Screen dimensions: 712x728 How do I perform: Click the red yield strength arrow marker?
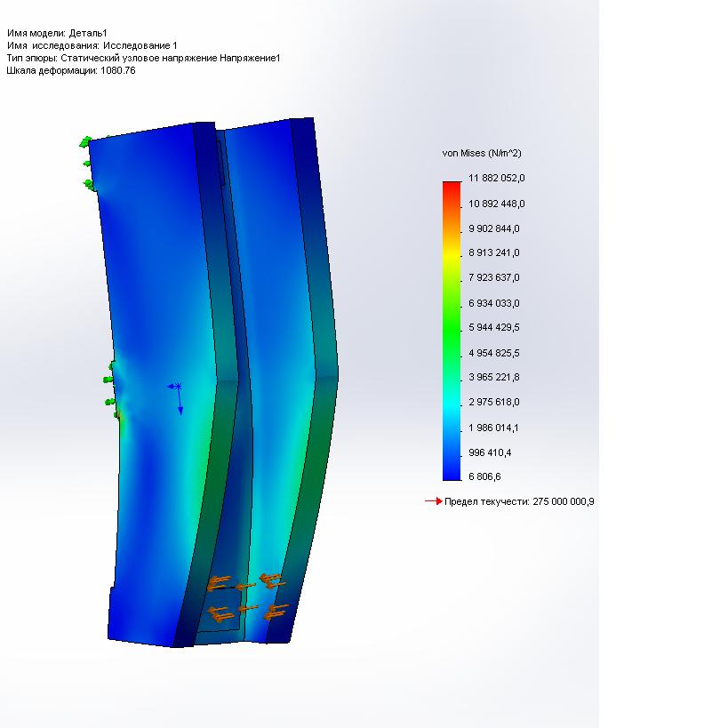coord(434,501)
